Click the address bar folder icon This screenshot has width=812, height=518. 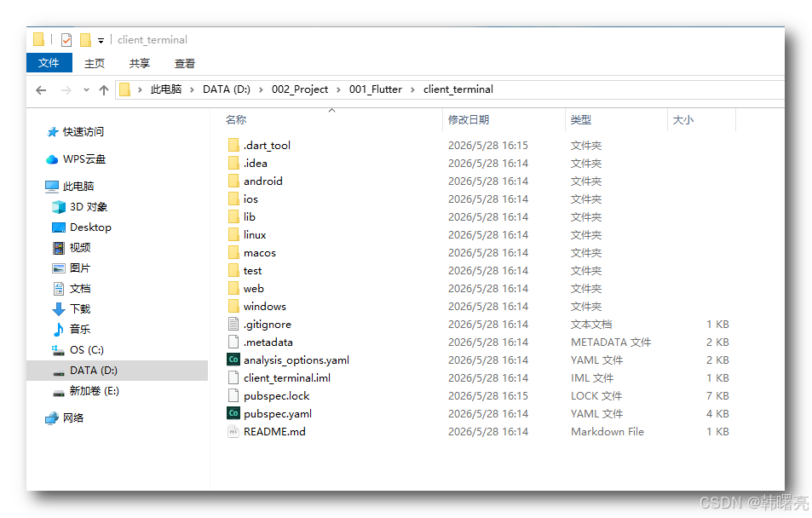pos(124,89)
